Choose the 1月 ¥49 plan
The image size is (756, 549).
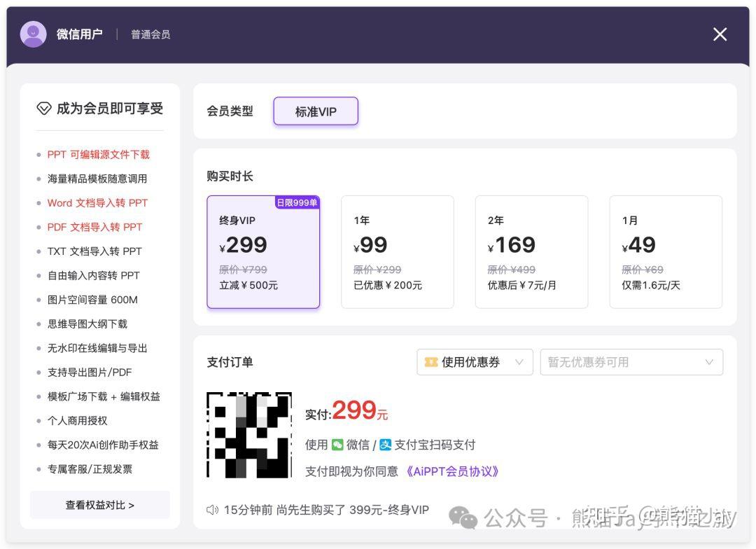666,252
